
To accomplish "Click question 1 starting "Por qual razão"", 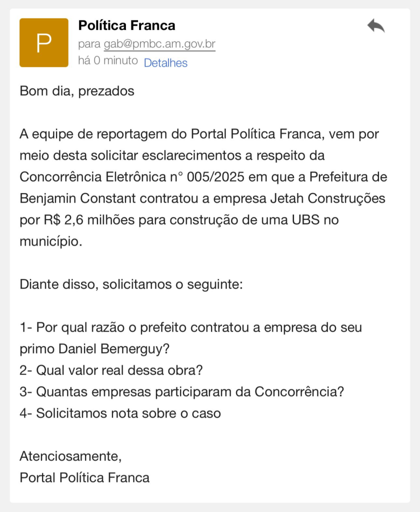I will tap(190, 328).
